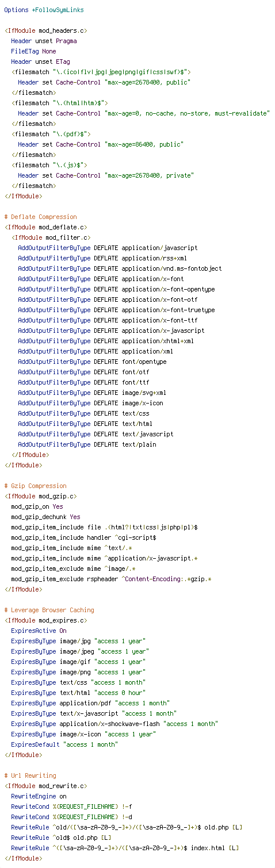Image resolution: width=275 pixels, height=868 pixels.
Task: Select DEFLATE application/vnd.ms-fontobject line
Action: (x=120, y=269)
